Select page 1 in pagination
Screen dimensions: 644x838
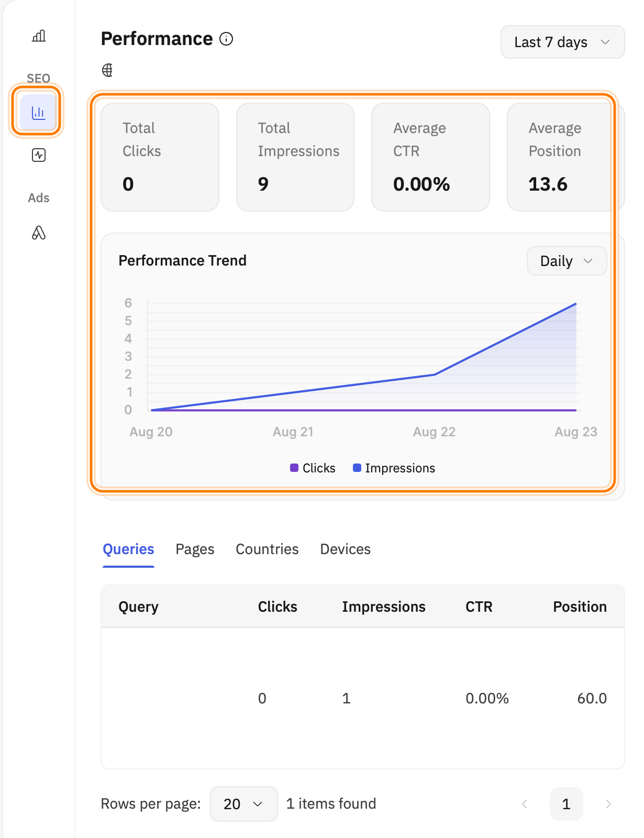pyautogui.click(x=566, y=803)
